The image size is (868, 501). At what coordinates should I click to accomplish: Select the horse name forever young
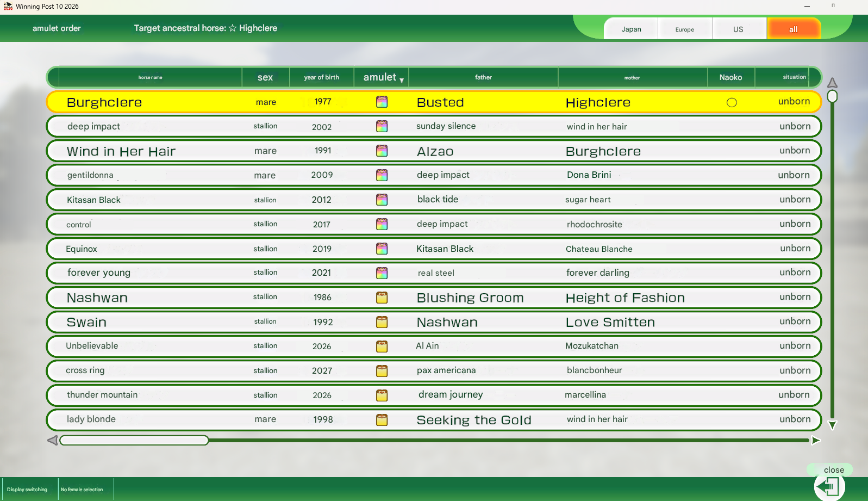tap(99, 273)
